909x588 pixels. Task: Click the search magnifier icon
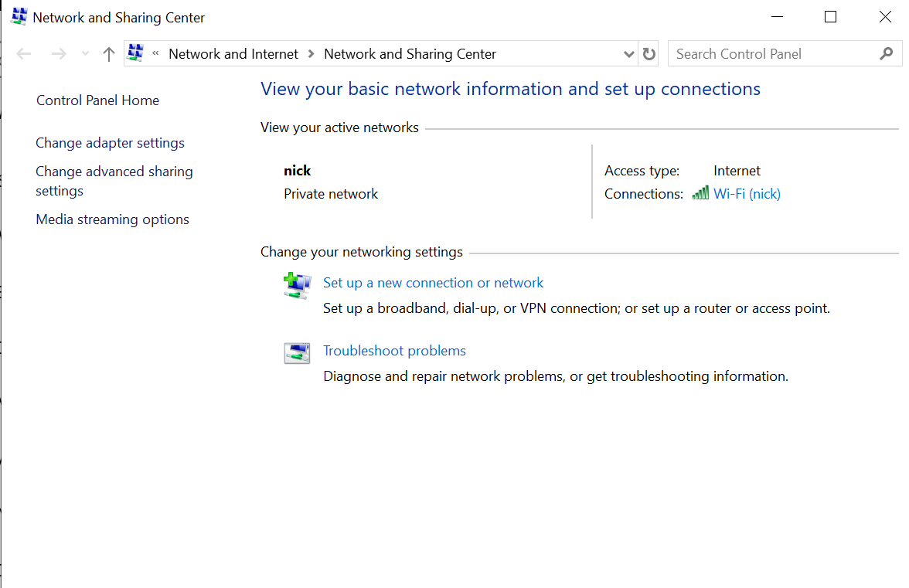pyautogui.click(x=886, y=54)
